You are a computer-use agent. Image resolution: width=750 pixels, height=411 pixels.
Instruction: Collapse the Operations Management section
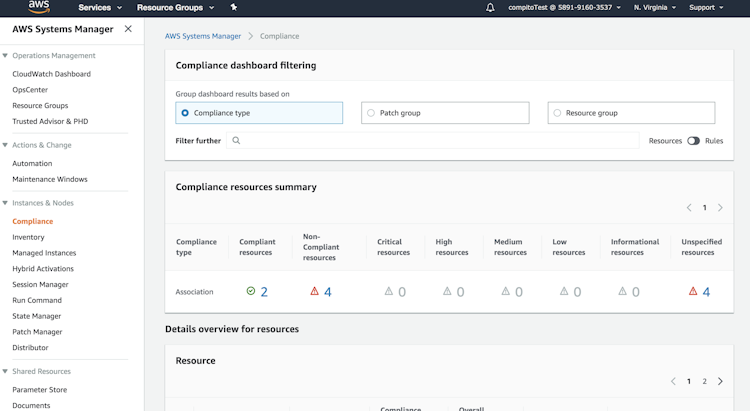(x=5, y=56)
